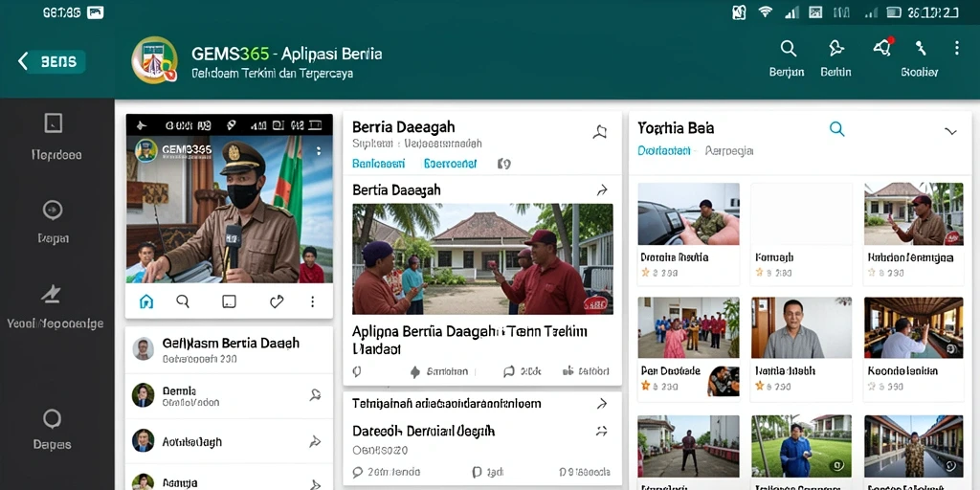Switch to the Banloesri tab
980x490 pixels.
coord(379,164)
